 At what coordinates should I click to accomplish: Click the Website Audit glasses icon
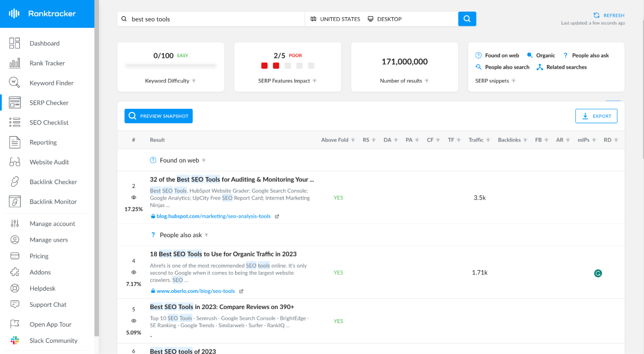[x=14, y=162]
